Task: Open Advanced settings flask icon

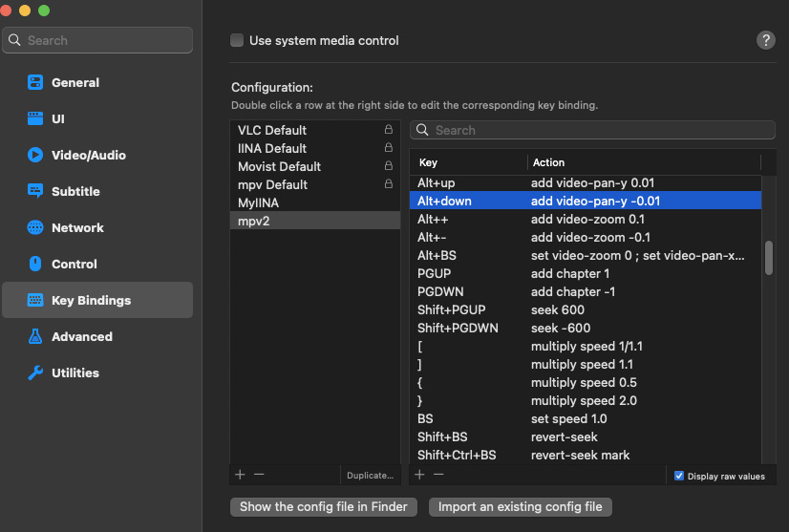Action: coord(35,336)
